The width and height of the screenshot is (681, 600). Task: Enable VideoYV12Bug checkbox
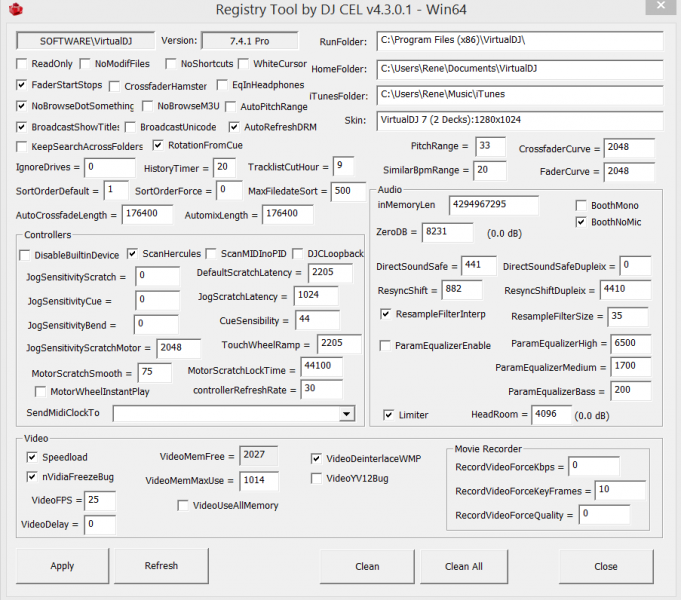coord(316,478)
